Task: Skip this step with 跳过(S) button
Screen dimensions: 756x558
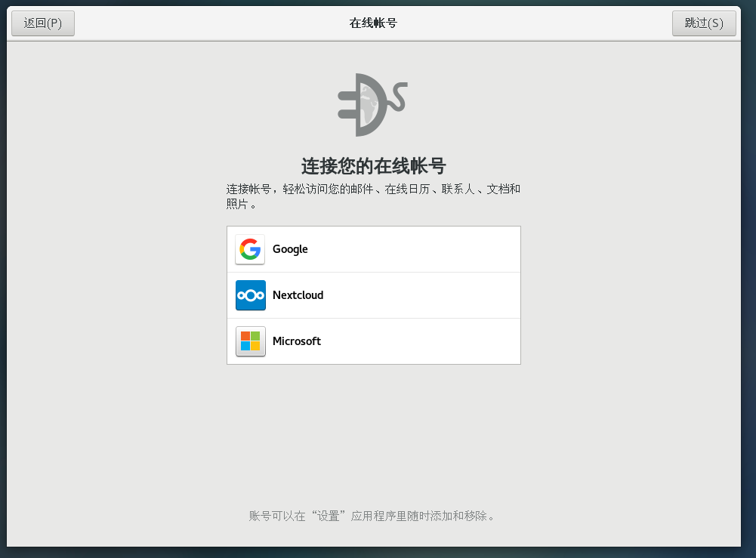Action: point(704,23)
